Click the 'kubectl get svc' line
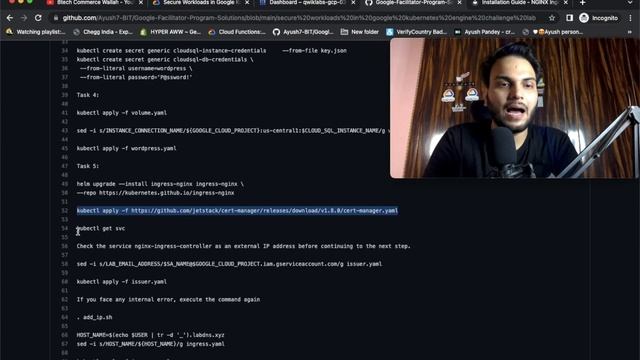Image resolution: width=640 pixels, height=360 pixels. point(101,229)
